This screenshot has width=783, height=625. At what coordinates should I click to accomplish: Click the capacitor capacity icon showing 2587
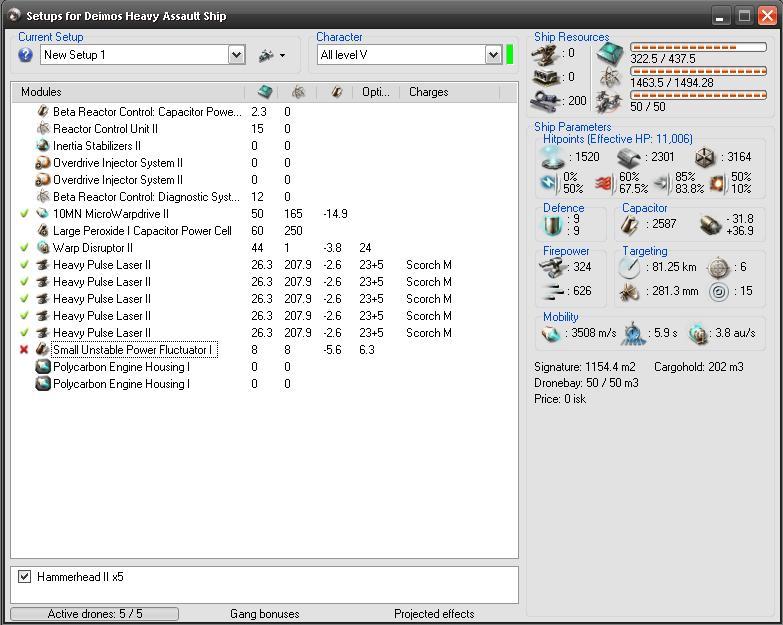pyautogui.click(x=630, y=225)
